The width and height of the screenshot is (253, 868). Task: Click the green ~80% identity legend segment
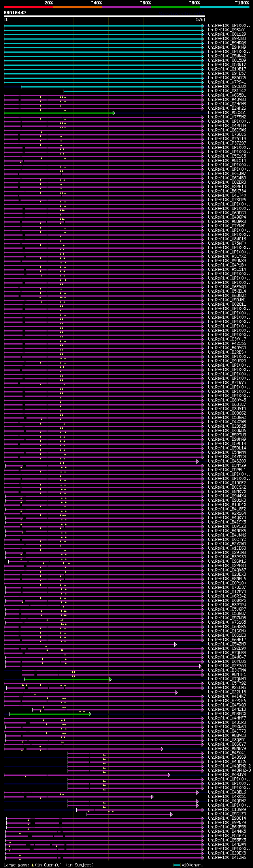coord(176,7)
